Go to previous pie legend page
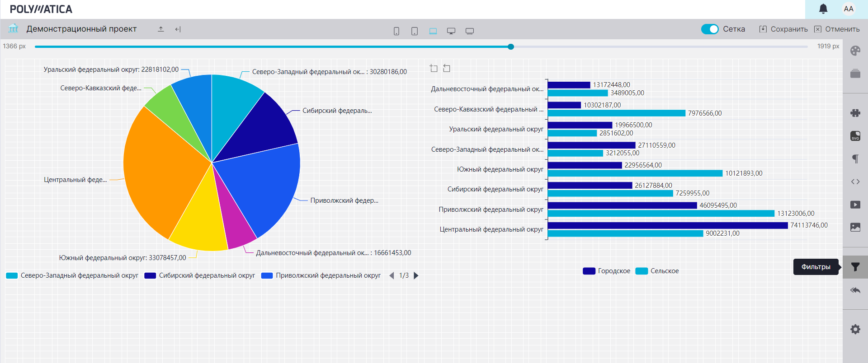Screen dimensions: 868x363 (x=392, y=275)
